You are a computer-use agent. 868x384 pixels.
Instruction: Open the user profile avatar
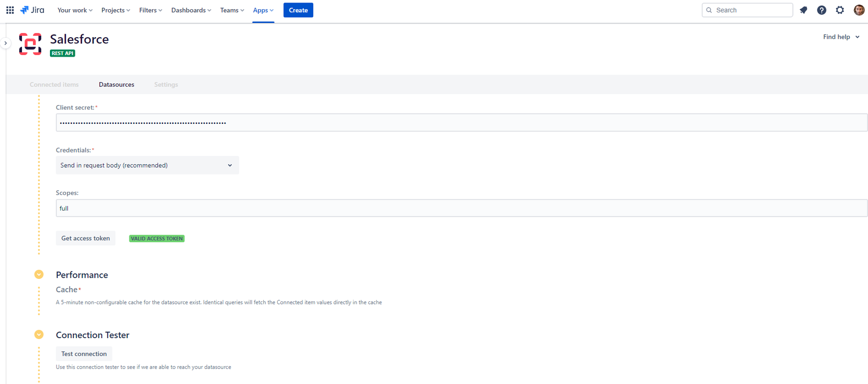(858, 10)
